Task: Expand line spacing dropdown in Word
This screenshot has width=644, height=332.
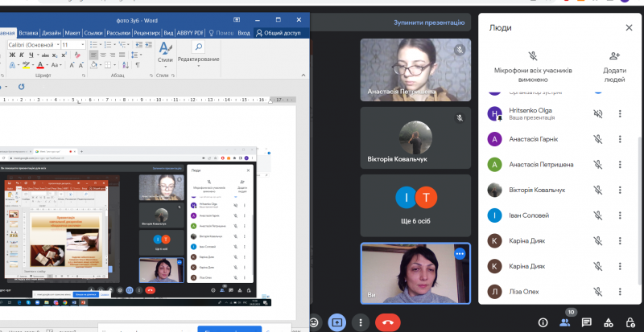Action: point(141,55)
